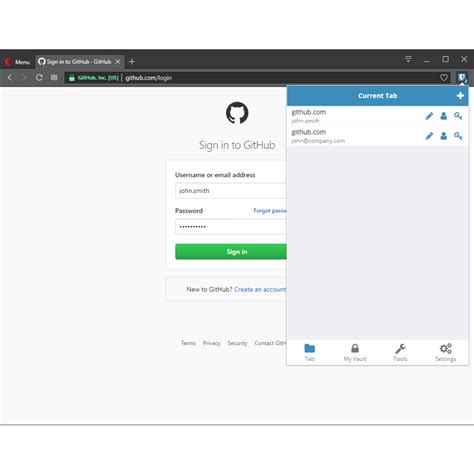The height and width of the screenshot is (474, 474).
Task: Open the tab menu icon in title bar
Action: (x=408, y=59)
